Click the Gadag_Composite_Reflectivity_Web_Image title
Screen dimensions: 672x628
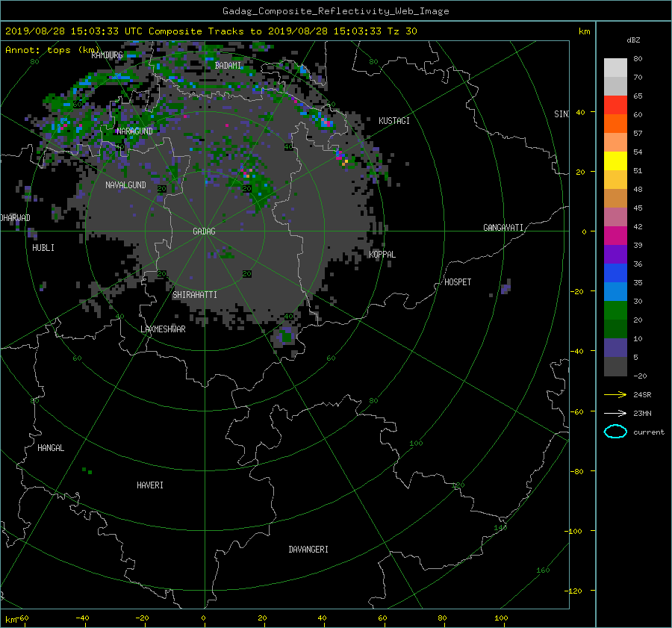pos(335,11)
